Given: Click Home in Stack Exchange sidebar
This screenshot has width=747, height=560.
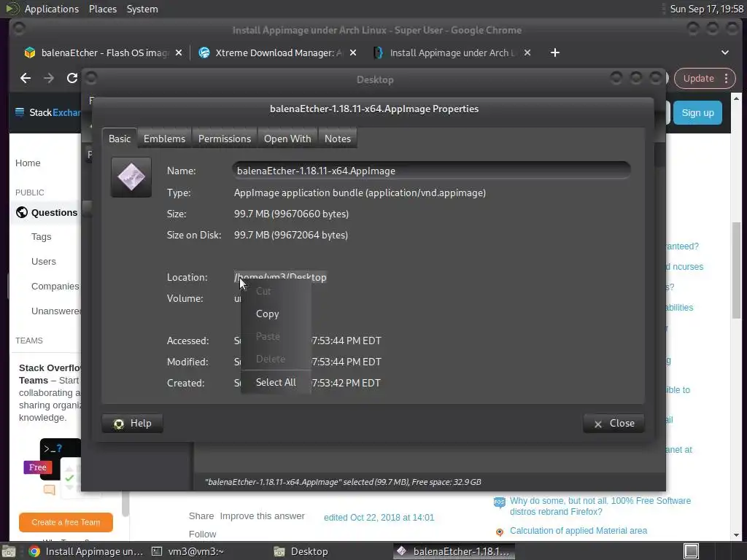Looking at the screenshot, I should (x=28, y=163).
